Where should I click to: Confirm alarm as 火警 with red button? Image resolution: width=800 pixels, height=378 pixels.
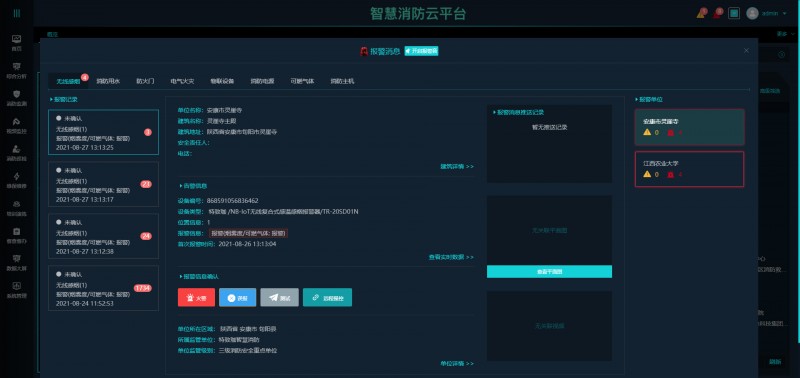[196, 297]
